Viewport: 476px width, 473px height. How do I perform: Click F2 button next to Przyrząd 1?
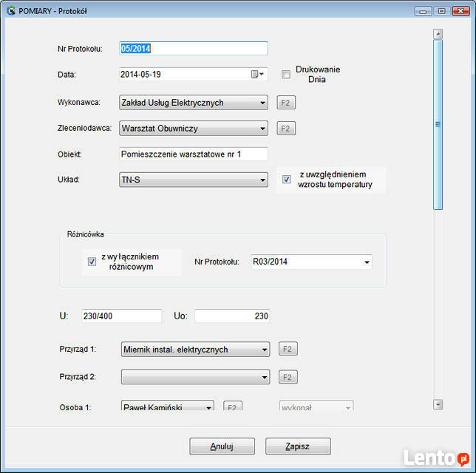coord(288,349)
